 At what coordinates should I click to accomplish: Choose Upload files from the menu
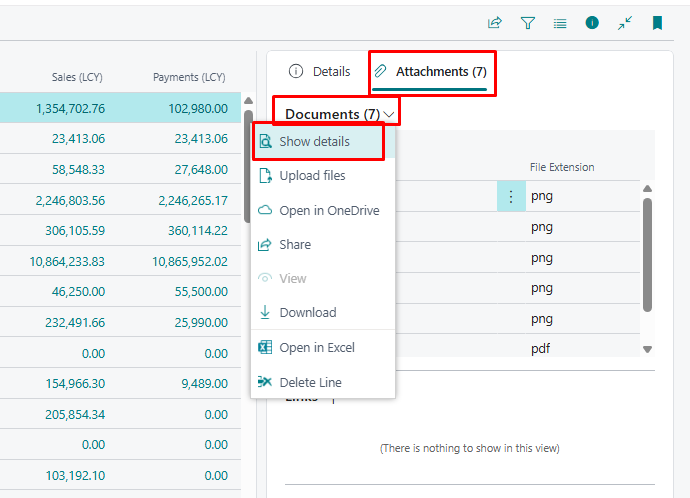[x=323, y=176]
